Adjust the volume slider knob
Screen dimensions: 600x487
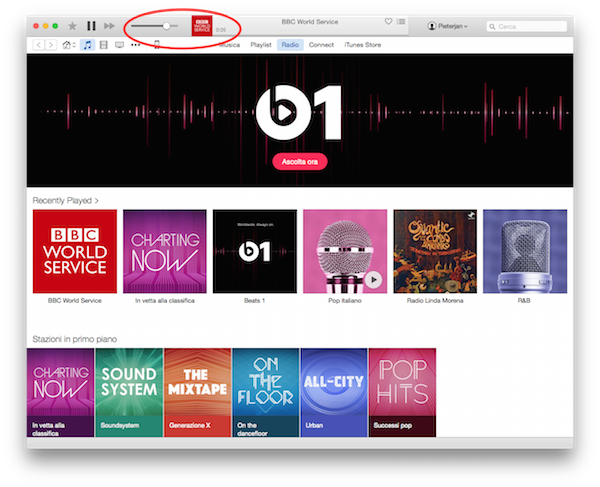pyautogui.click(x=166, y=26)
